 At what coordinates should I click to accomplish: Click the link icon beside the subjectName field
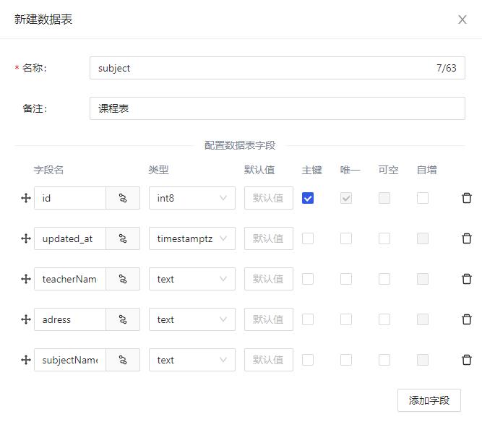(123, 360)
